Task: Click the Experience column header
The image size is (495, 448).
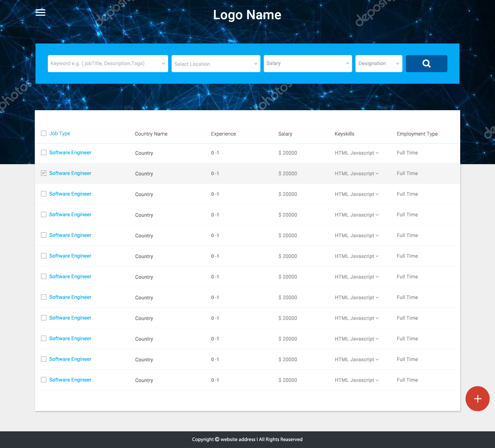Action: 224,134
